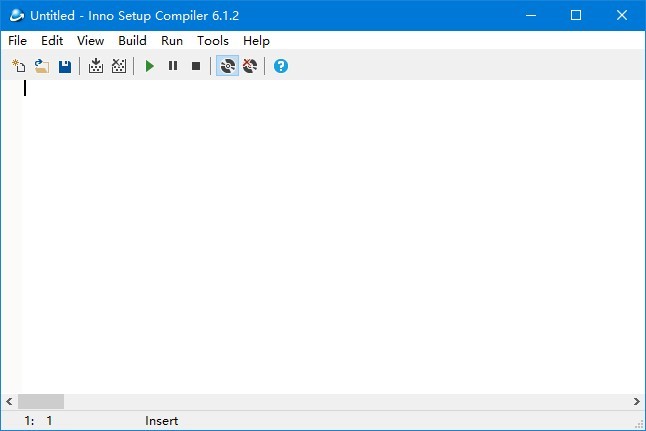Open the Build menu
The height and width of the screenshot is (431, 646).
[132, 41]
